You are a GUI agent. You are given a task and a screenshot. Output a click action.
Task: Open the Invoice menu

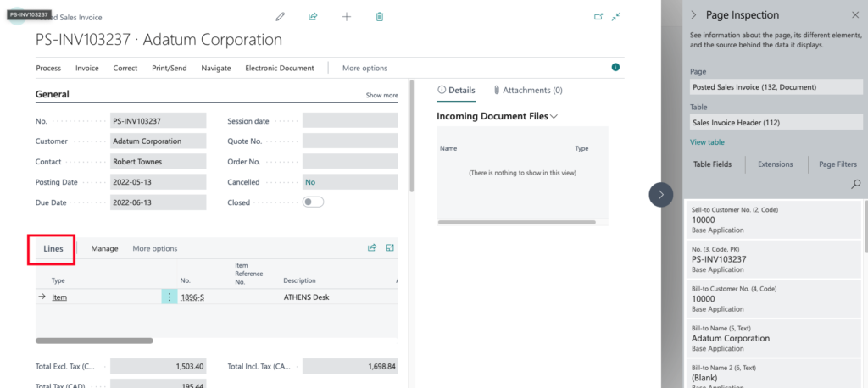click(87, 68)
